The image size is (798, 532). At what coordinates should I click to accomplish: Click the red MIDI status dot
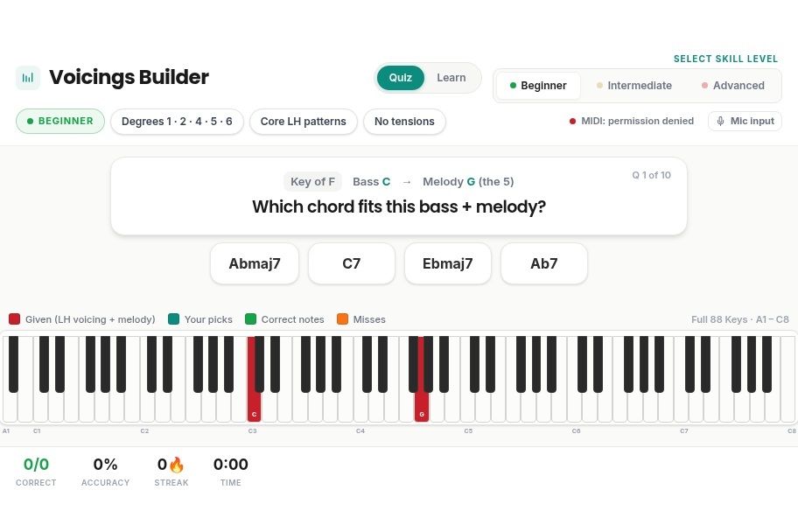[x=572, y=121]
